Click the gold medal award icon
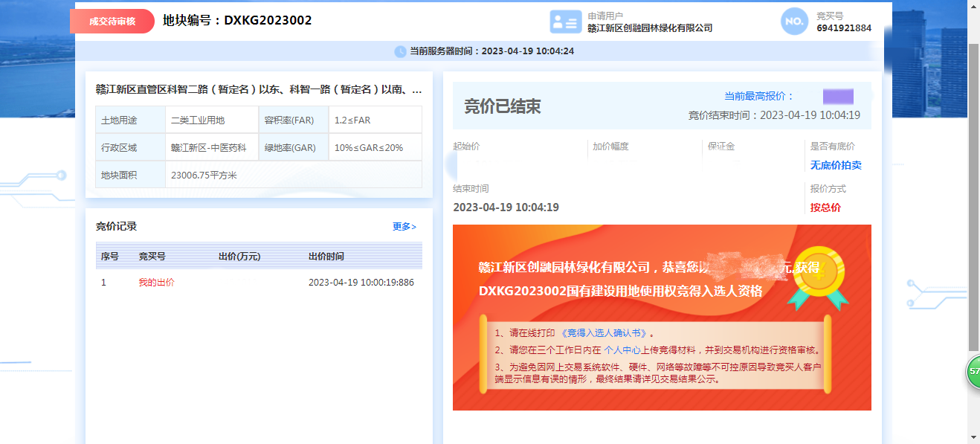This screenshot has width=980, height=444. [x=819, y=277]
